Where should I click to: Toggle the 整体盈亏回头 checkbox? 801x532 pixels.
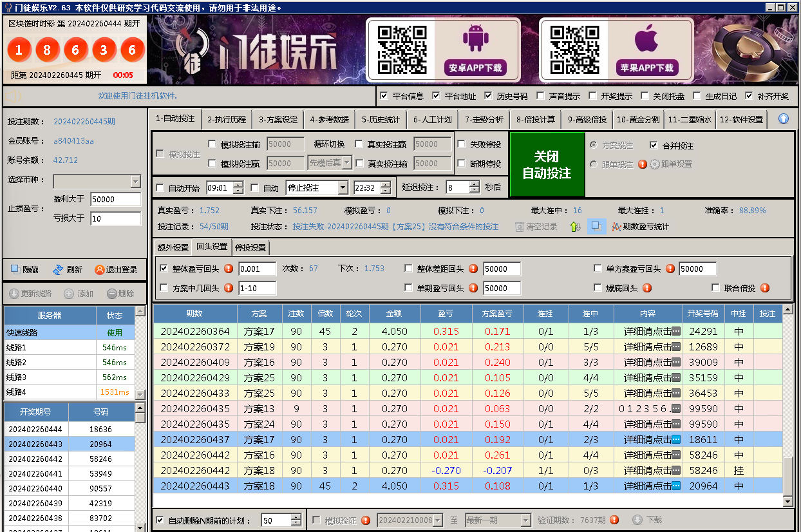164,269
